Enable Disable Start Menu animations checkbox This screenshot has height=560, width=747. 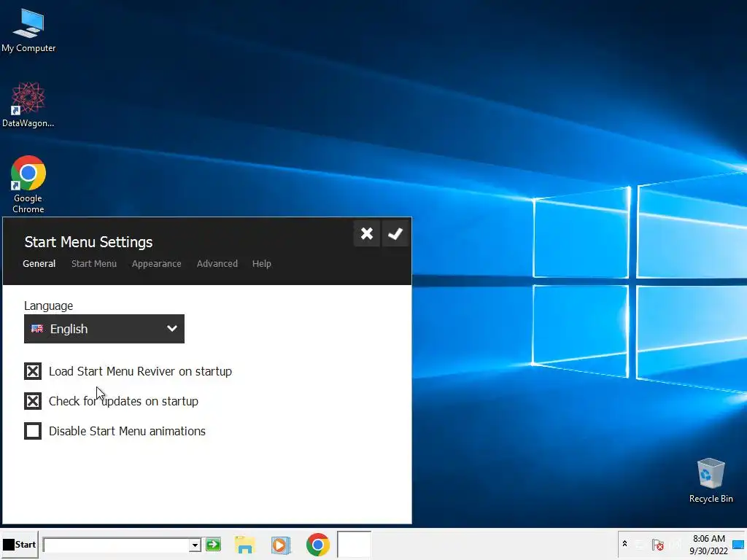tap(33, 432)
